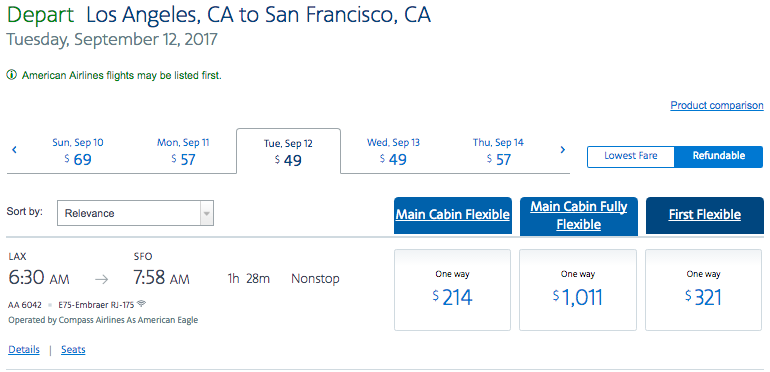Screen dimensions: 770x372
Task: Click the Wi-Fi icon beside Embraer RJ-175
Action: click(141, 304)
